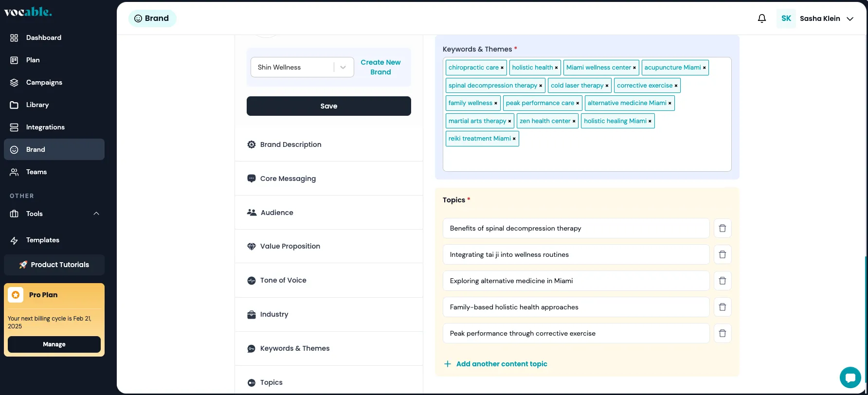Image resolution: width=868 pixels, height=395 pixels.
Task: Edit the 'Integrating tai ji into wellness routines' field
Action: tap(576, 254)
